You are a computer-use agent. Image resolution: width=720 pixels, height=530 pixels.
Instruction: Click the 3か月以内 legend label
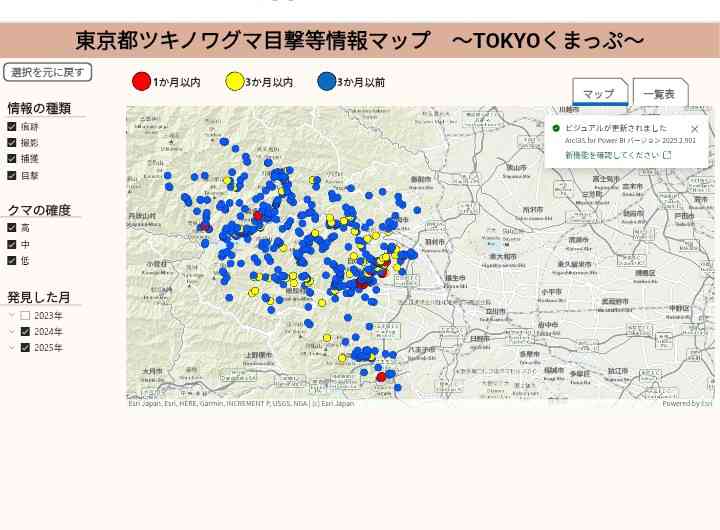pos(269,83)
